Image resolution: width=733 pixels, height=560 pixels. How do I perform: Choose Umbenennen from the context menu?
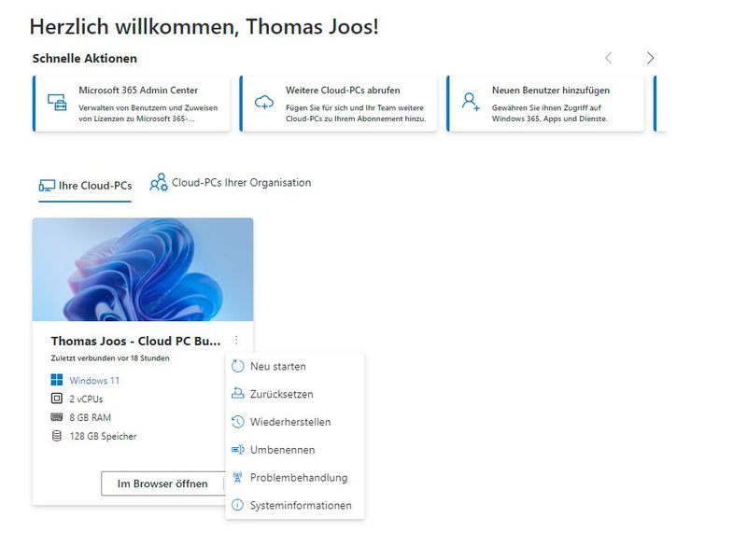[295, 450]
